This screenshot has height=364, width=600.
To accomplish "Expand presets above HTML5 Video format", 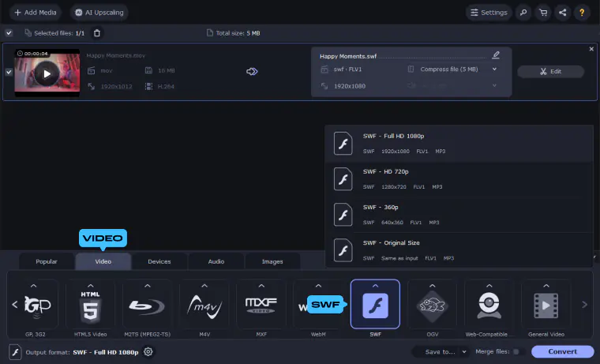I will click(x=90, y=286).
